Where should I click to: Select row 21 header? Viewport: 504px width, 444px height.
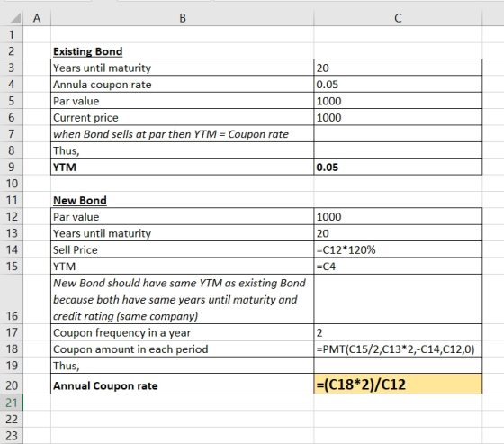(x=12, y=403)
